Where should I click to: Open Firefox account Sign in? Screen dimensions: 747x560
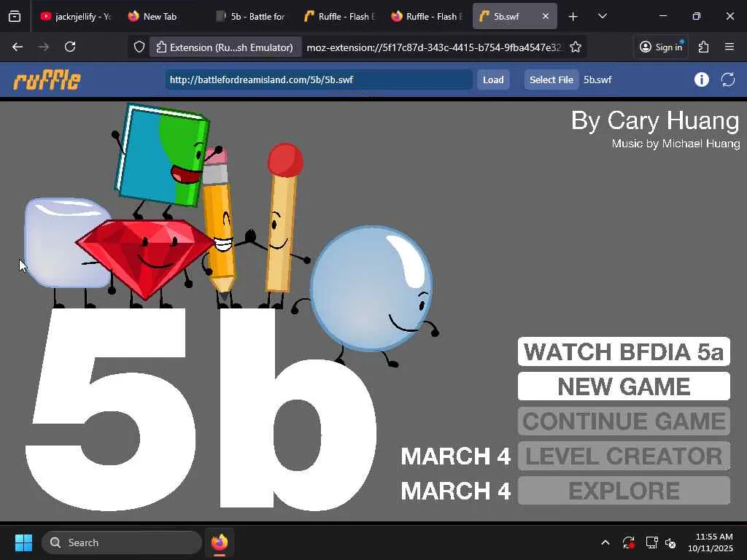click(x=661, y=47)
